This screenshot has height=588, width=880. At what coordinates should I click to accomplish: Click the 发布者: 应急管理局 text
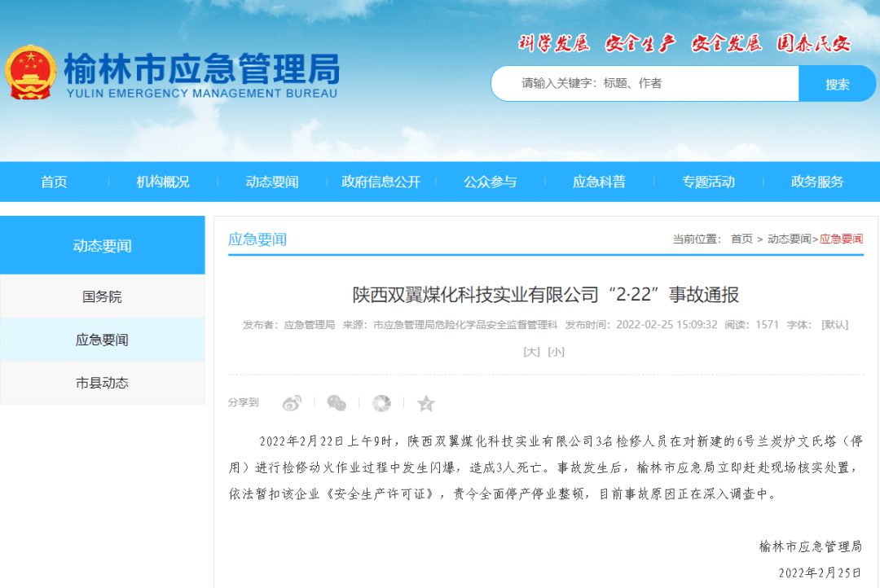click(x=289, y=325)
